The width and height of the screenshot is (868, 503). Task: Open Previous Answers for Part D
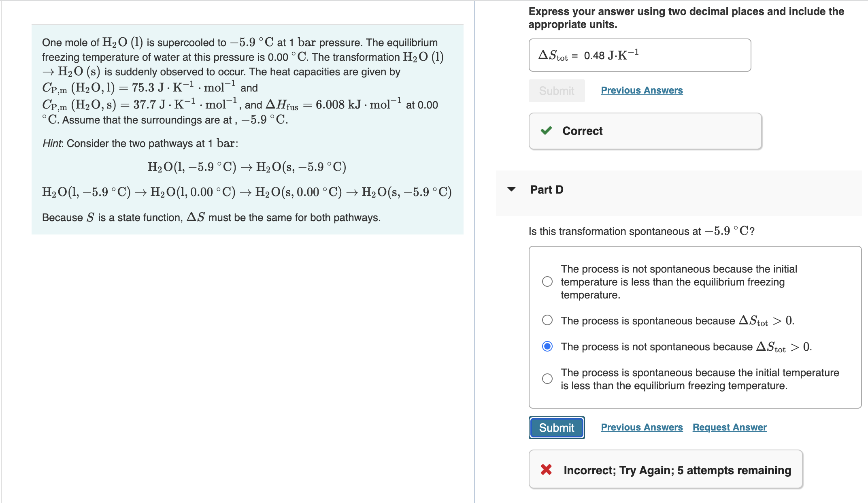(x=641, y=427)
